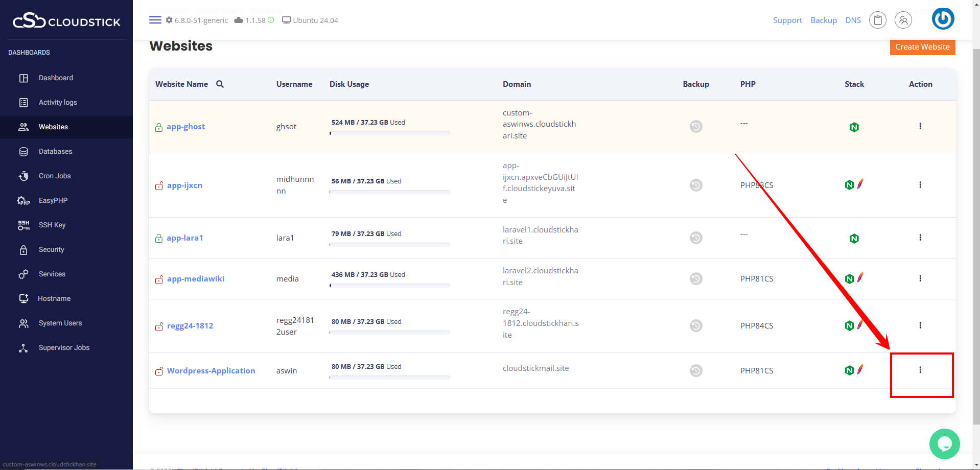Click the backup icon for the app-ghost row
Image resolution: width=980 pixels, height=470 pixels.
pos(696,126)
